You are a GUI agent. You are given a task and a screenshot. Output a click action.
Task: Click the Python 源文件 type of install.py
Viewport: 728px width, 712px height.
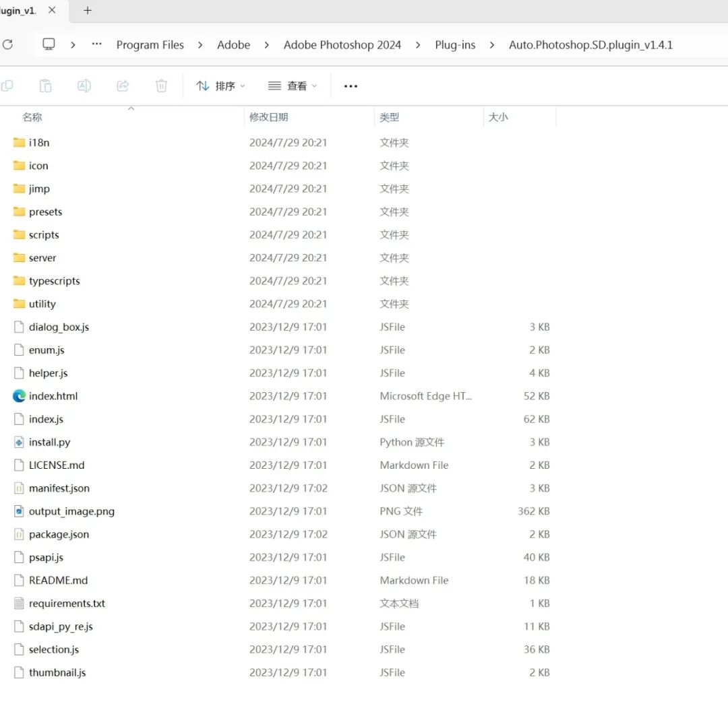pos(412,442)
